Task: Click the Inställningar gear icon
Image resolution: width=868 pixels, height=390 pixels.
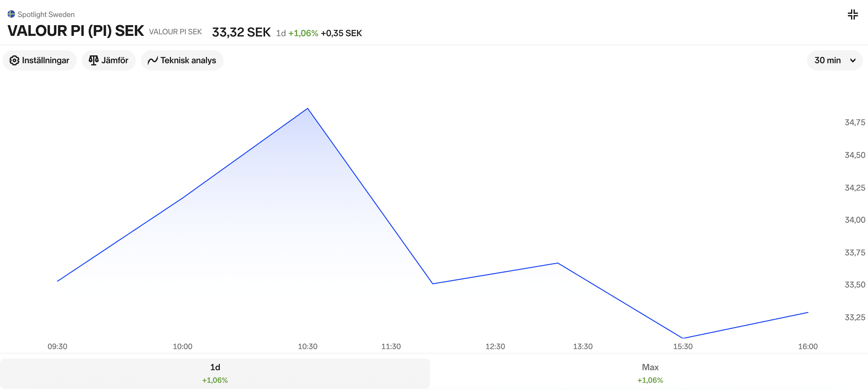Action: [14, 60]
